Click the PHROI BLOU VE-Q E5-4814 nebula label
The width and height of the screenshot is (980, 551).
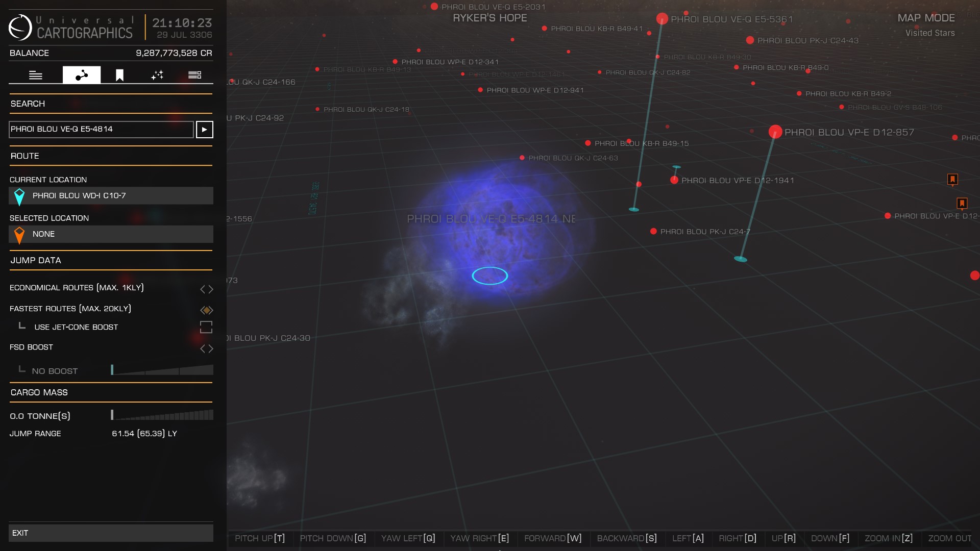[x=491, y=219]
